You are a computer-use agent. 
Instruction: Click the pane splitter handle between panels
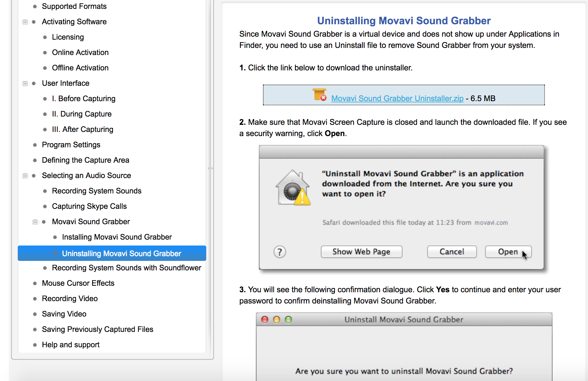[210, 168]
